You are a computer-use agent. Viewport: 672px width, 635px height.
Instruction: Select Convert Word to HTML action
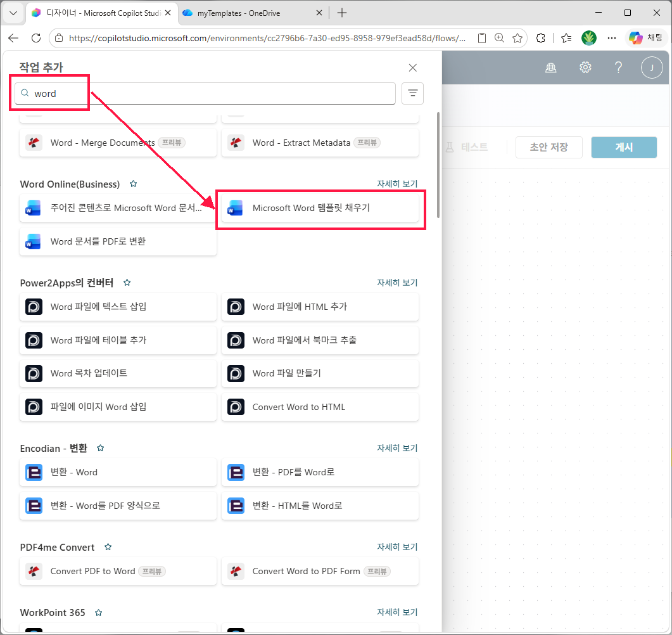[320, 407]
